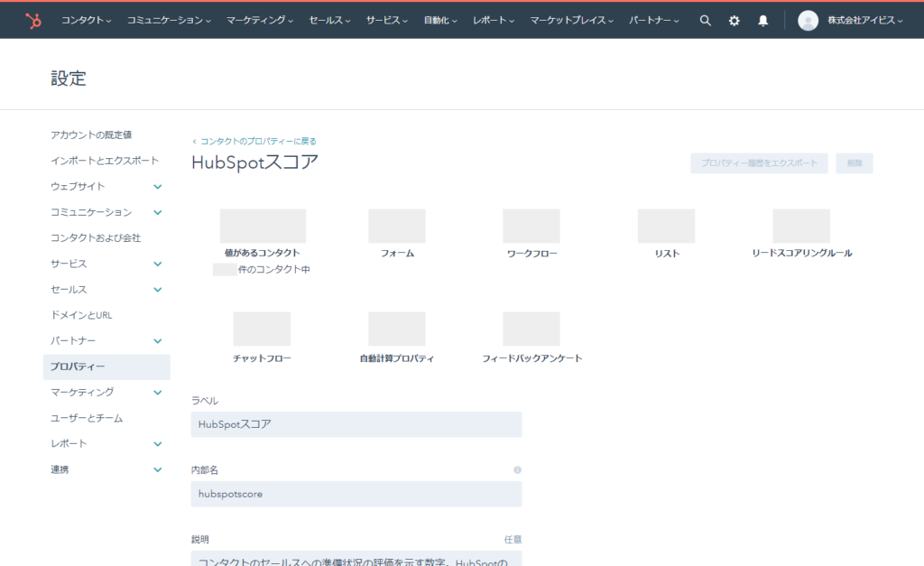Open the search magnifier icon
Image resolution: width=924 pixels, height=566 pixels.
(x=705, y=21)
